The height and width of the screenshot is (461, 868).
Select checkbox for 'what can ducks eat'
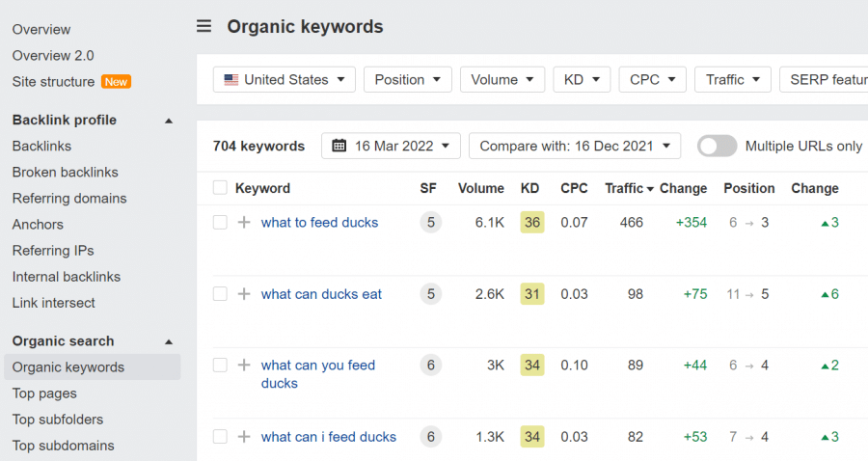pos(220,294)
